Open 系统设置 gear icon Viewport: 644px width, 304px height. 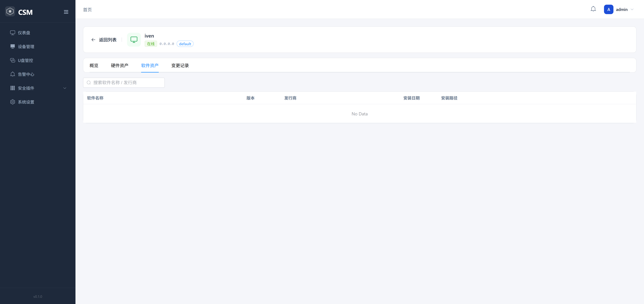click(12, 102)
